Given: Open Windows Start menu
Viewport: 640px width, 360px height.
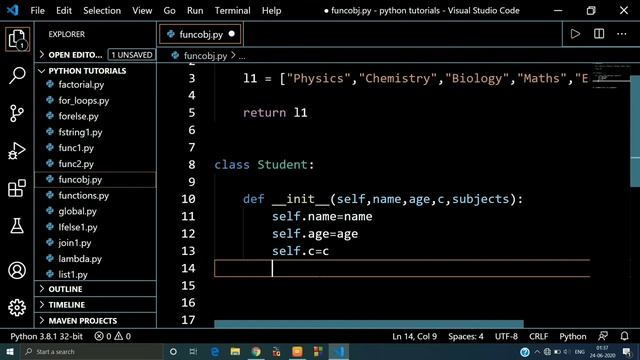Looking at the screenshot, I should pyautogui.click(x=10, y=351).
